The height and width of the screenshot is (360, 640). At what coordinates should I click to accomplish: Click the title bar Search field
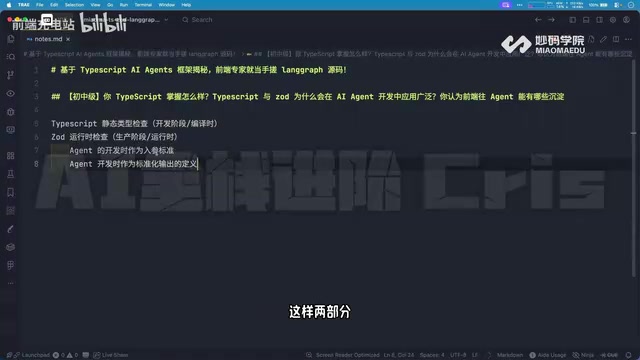tap(198, 20)
